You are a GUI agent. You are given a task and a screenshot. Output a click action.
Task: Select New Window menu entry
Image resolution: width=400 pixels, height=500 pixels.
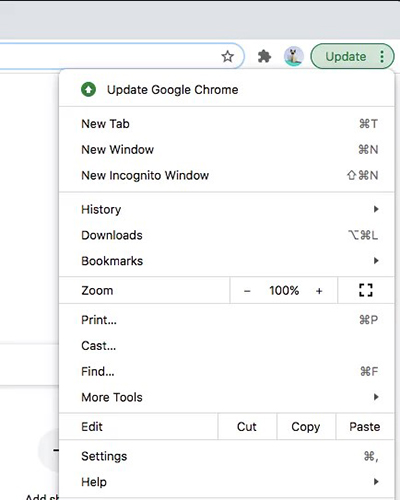[x=227, y=149]
